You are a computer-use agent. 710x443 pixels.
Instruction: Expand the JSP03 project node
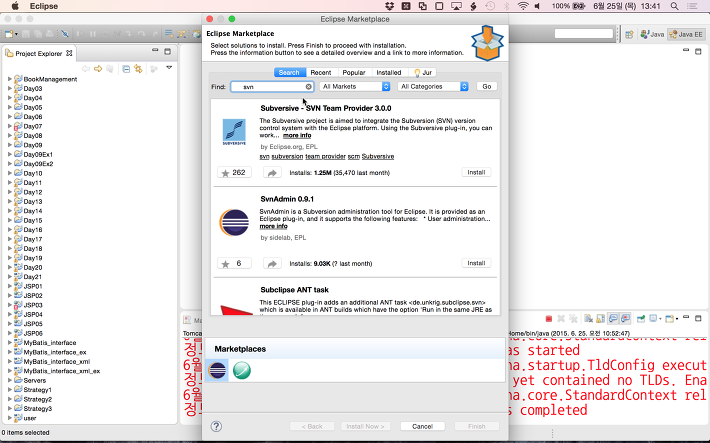(x=10, y=305)
